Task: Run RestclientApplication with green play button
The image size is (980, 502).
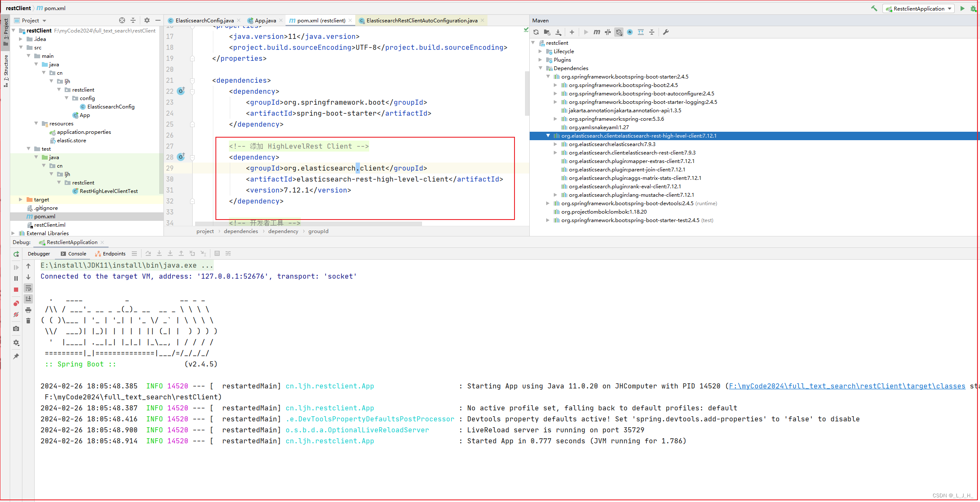Action: (962, 8)
